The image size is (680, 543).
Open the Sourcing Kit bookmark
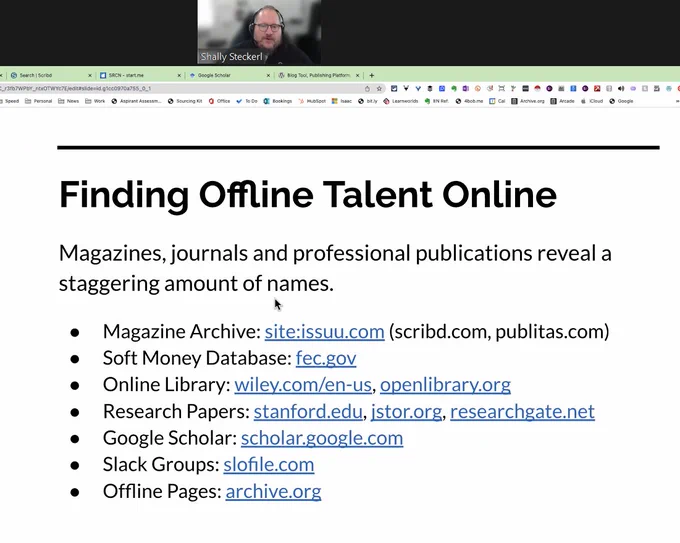185,101
